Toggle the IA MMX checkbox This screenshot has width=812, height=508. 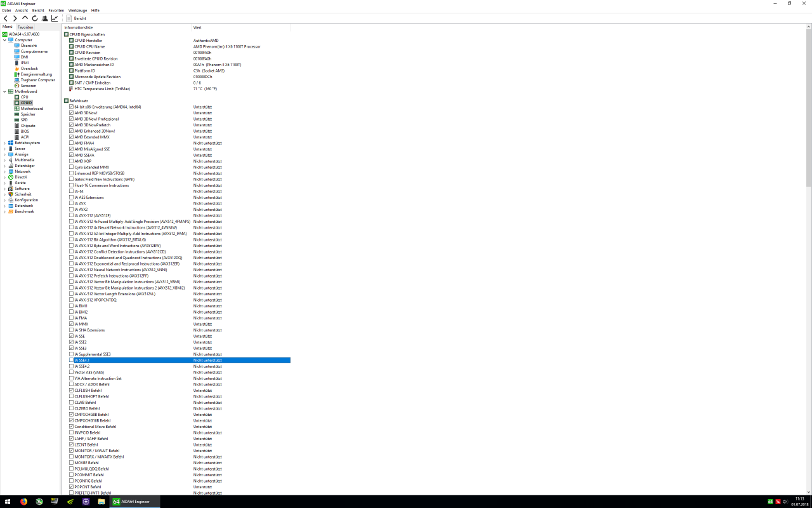[x=71, y=324]
